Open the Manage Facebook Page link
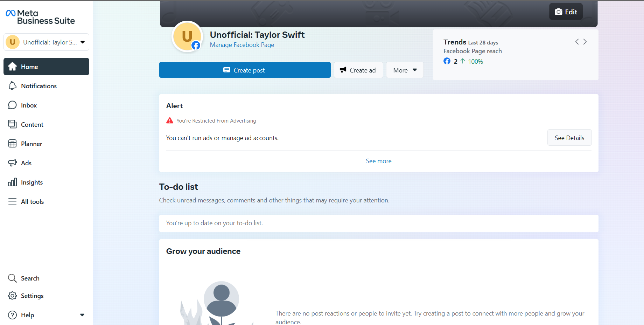Screen dimensions: 644x325 coord(242,45)
